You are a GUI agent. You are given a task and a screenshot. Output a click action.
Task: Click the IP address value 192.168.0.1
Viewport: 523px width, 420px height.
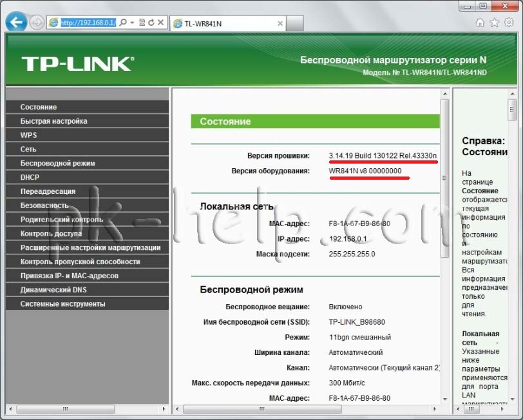348,239
